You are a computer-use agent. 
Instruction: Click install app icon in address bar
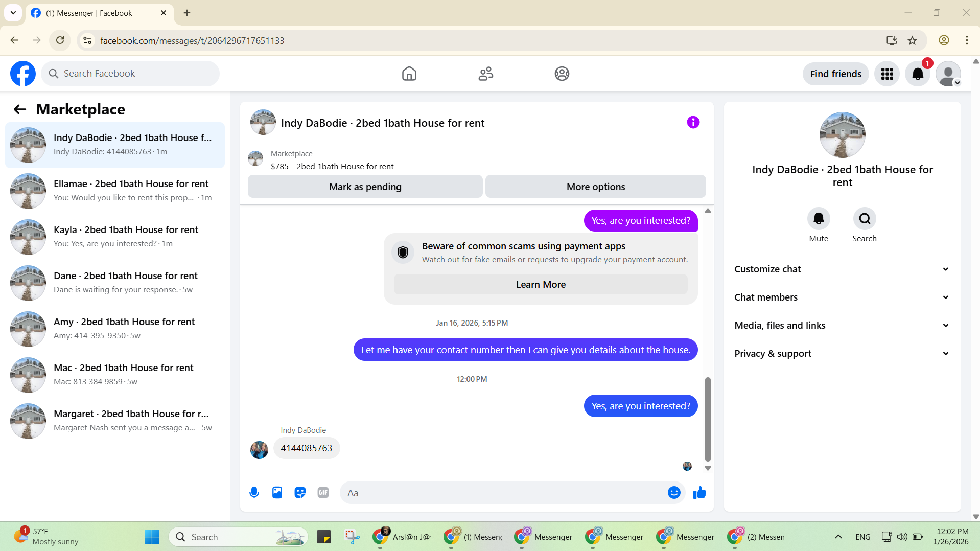(892, 40)
